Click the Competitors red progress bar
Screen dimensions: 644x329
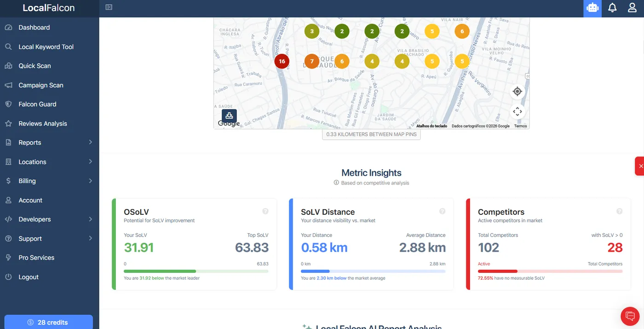click(x=550, y=271)
